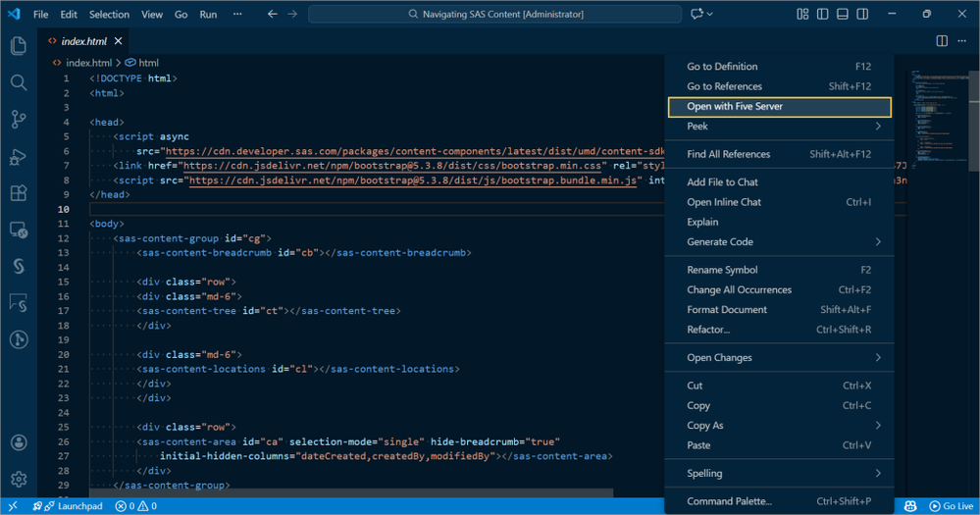The width and height of the screenshot is (980, 515).
Task: Select Refactor... from context menu
Action: point(779,330)
